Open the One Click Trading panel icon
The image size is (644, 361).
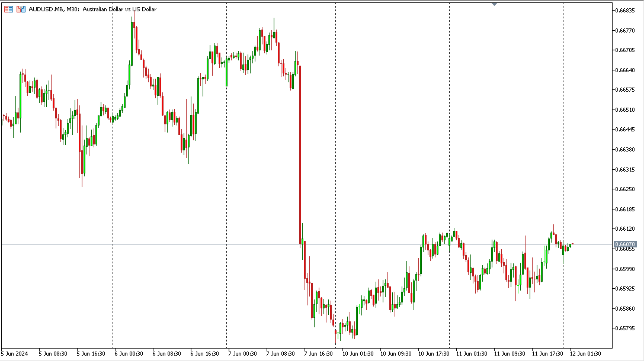[9, 9]
